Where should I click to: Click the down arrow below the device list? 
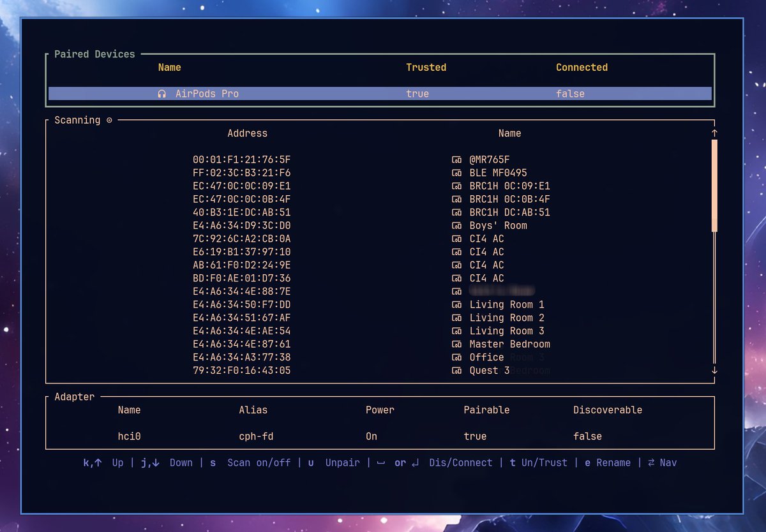click(714, 370)
